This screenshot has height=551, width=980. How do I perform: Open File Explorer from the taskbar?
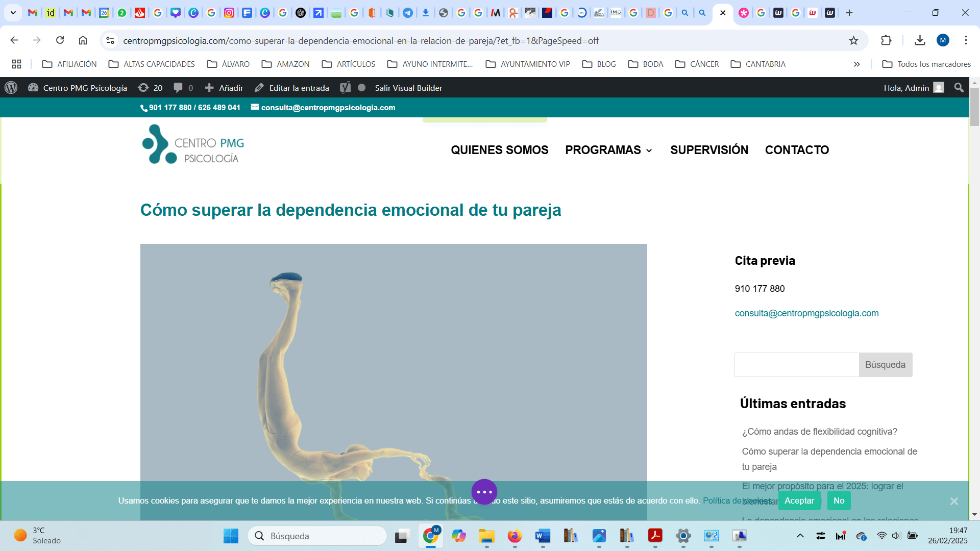point(486,536)
